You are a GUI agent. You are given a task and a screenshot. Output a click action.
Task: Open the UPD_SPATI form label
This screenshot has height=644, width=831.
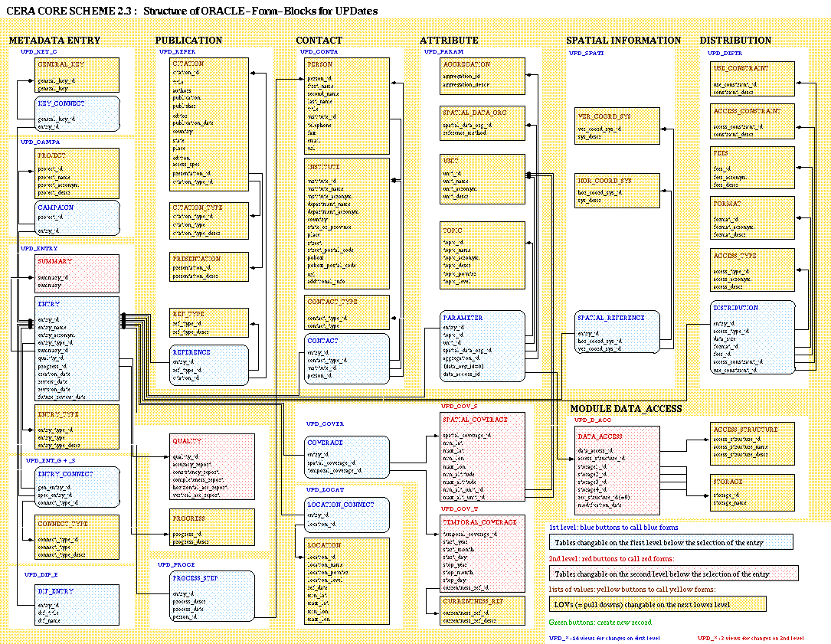[x=587, y=53]
